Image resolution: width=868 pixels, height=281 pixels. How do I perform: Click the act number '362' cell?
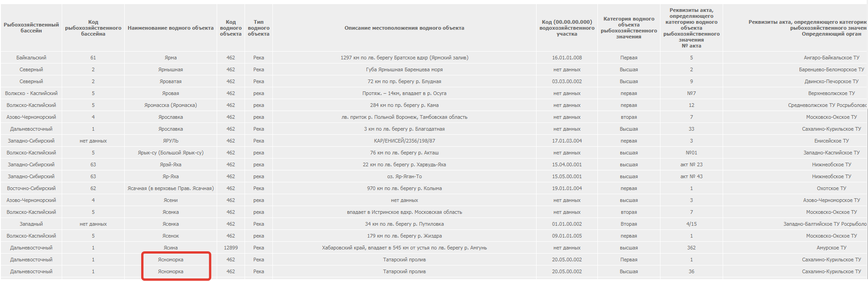coord(691,248)
